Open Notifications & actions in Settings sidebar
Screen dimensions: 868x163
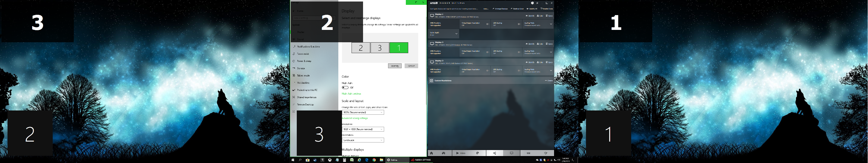(308, 46)
